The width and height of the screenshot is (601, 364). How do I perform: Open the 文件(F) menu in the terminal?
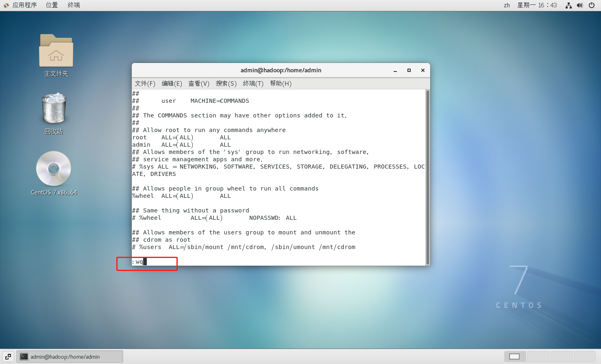[145, 83]
